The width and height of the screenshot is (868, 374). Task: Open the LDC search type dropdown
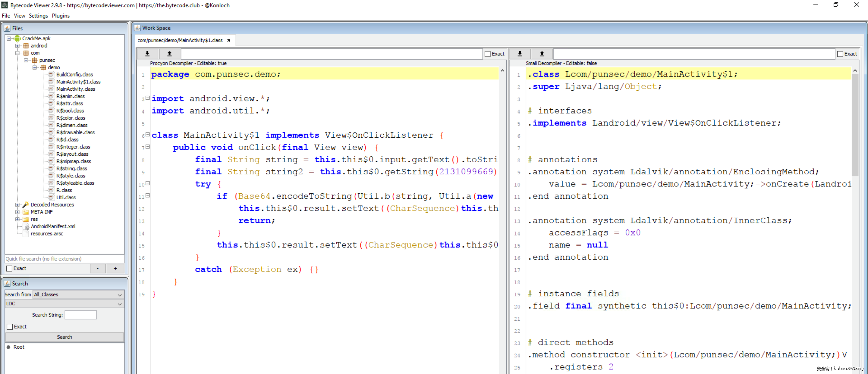[64, 304]
